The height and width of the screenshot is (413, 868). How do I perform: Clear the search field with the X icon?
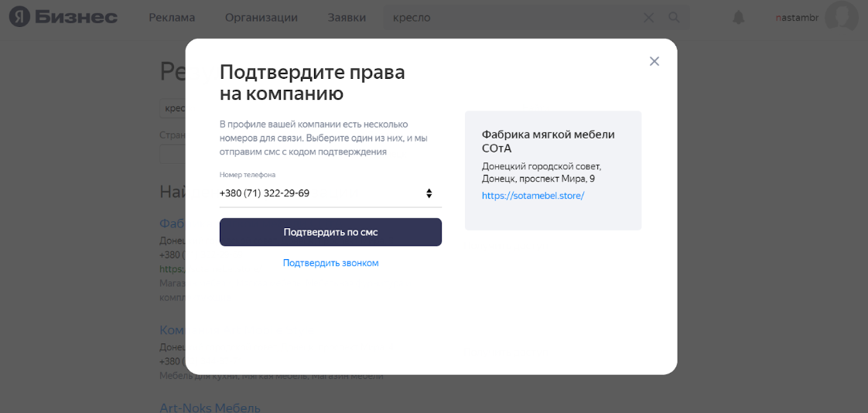[x=649, y=18]
